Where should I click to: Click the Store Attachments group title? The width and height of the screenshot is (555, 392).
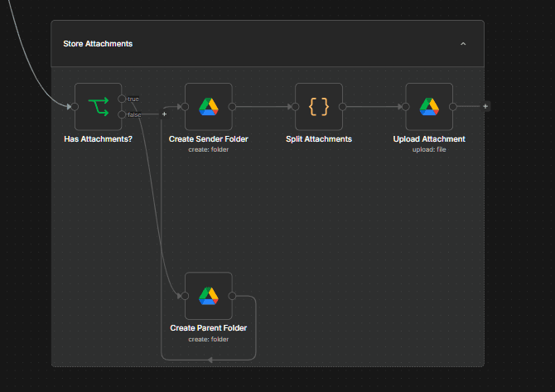point(98,44)
